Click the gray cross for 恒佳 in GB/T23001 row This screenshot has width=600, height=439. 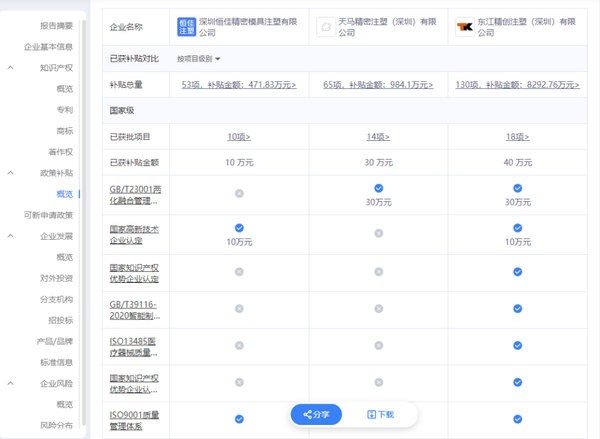click(239, 193)
